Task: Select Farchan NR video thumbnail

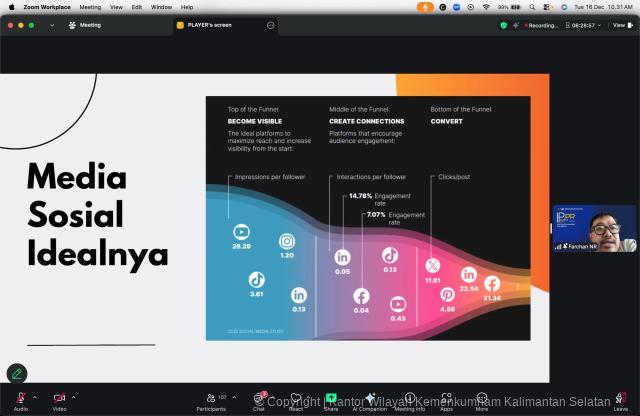Action: pyautogui.click(x=594, y=228)
